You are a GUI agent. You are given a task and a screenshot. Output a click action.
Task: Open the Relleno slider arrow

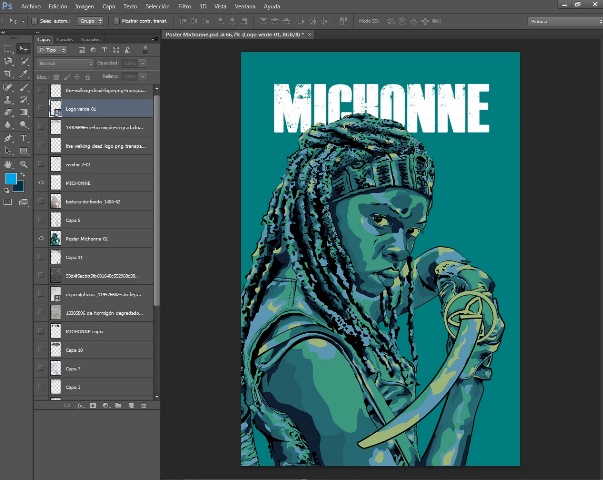click(x=143, y=77)
